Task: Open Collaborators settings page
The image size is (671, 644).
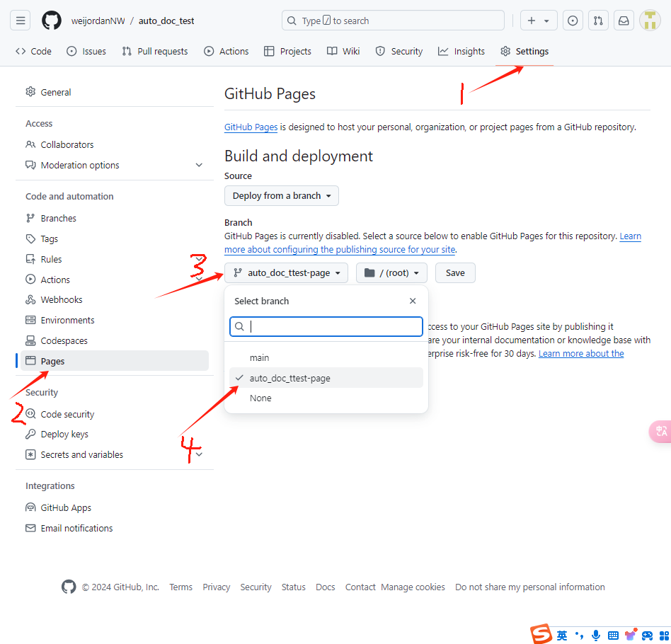Action: [114, 144]
